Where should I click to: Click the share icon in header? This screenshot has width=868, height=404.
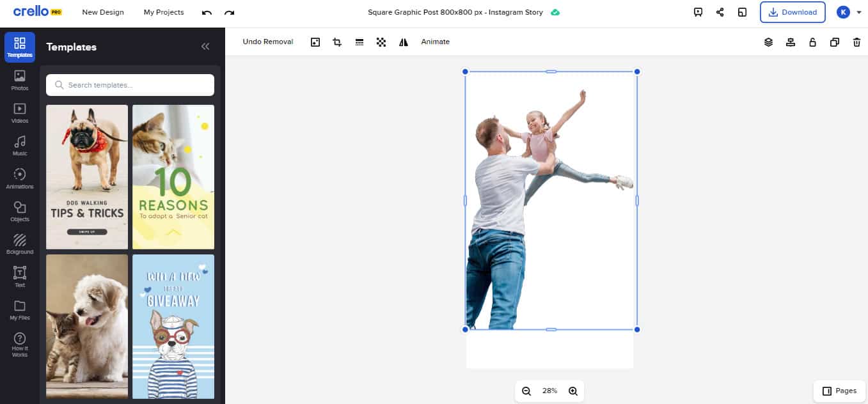(720, 12)
